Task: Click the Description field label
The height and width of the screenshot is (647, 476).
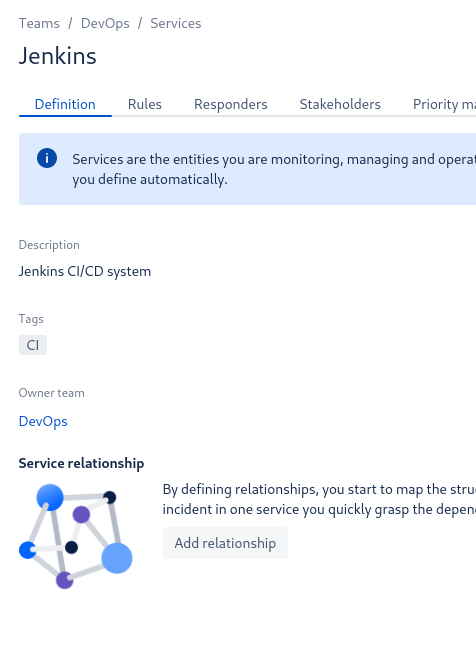Action: pos(49,245)
